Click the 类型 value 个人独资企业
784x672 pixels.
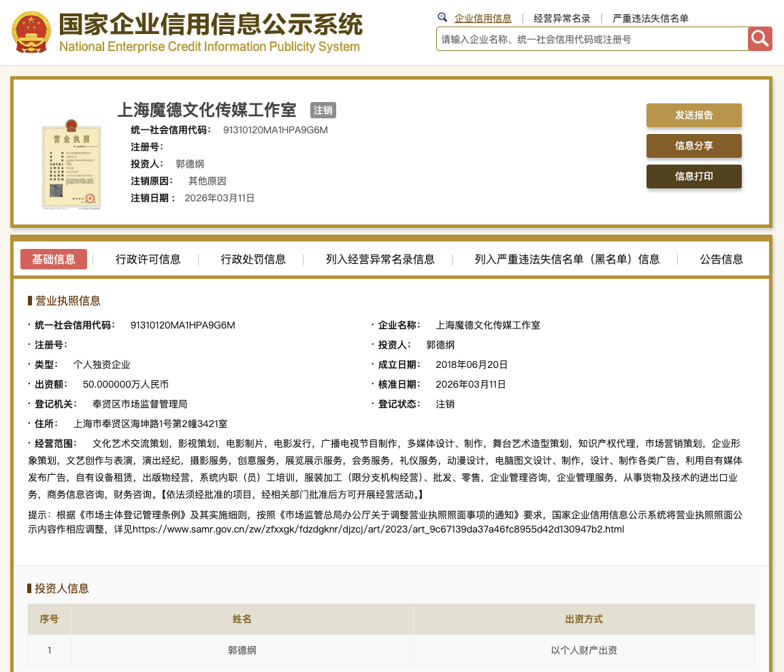pyautogui.click(x=101, y=365)
